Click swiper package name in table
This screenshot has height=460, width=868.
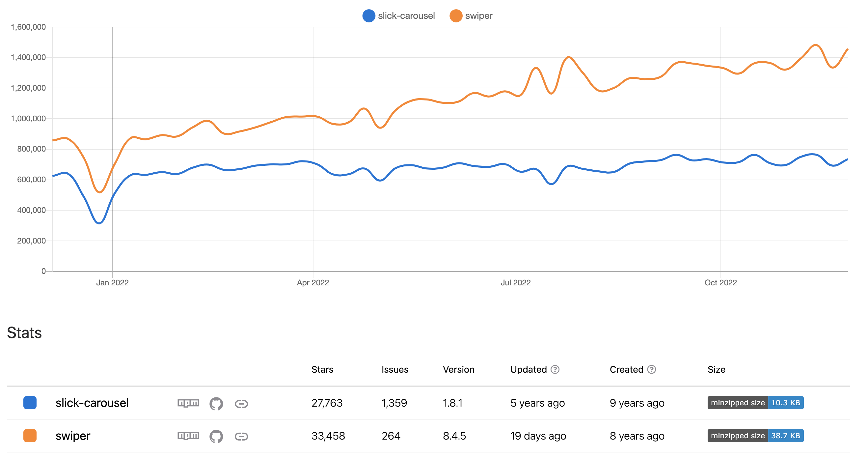(x=73, y=436)
